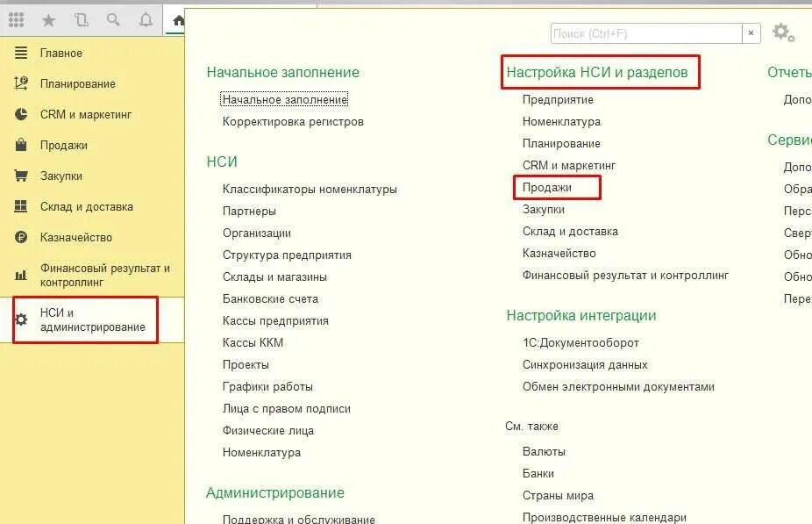The width and height of the screenshot is (812, 524).
Task: Open Favorites star icon
Action: click(x=49, y=20)
